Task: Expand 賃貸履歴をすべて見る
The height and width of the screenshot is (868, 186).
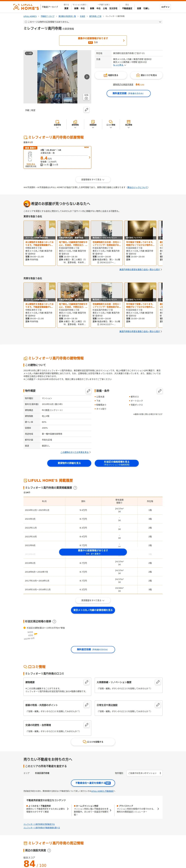Action: [x=93, y=601]
